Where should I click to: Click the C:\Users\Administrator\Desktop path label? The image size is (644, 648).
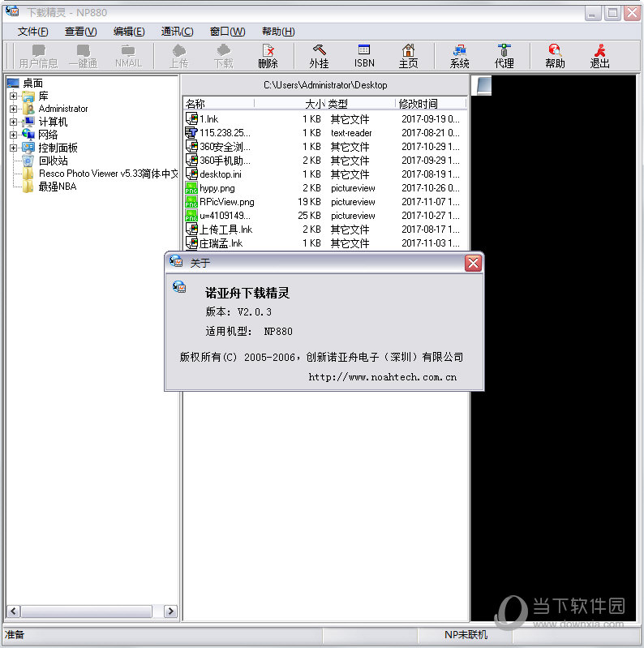tap(325, 85)
